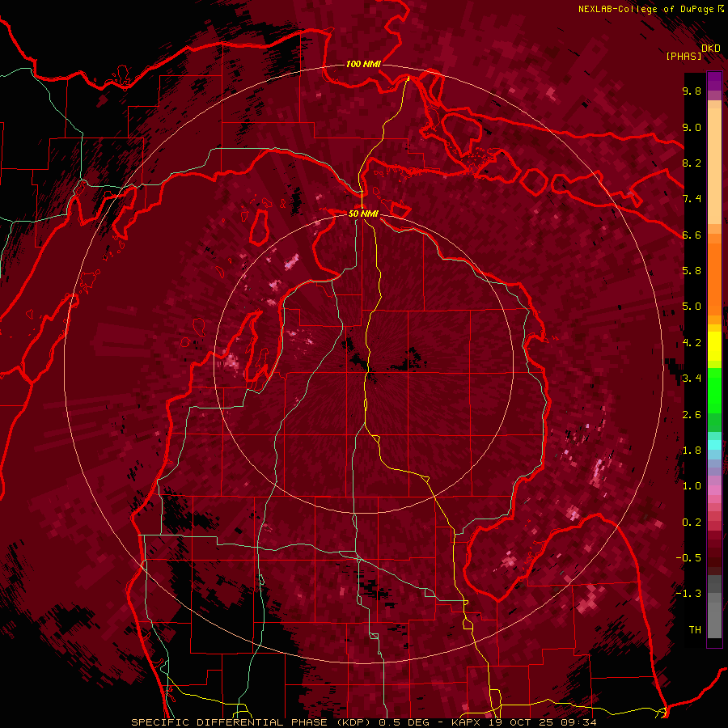Click the [PHAS] legend header

click(684, 56)
